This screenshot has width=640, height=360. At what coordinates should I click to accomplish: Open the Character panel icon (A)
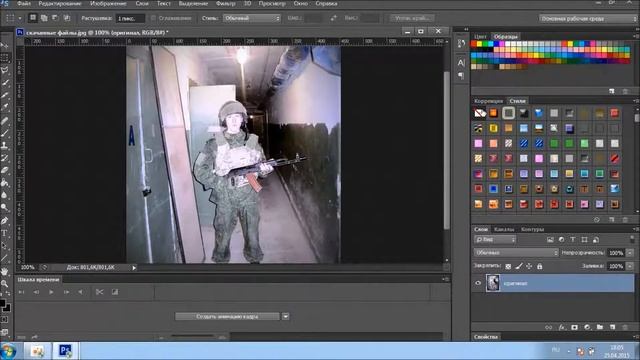[x=461, y=62]
